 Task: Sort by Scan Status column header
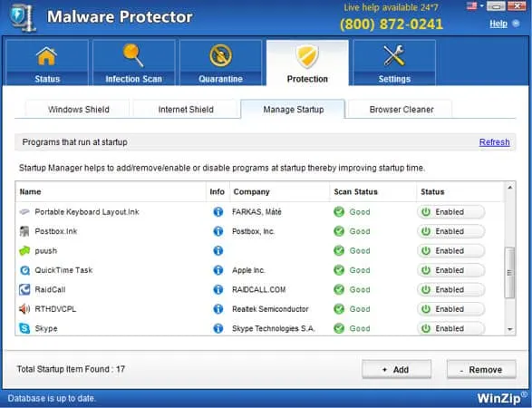372,192
